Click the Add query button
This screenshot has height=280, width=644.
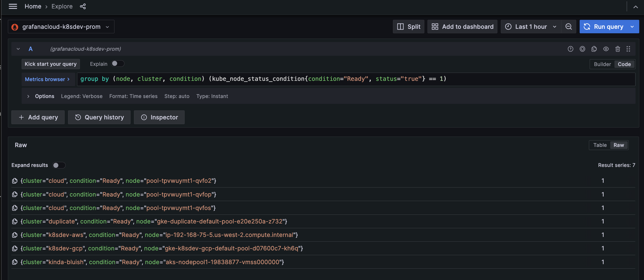(38, 117)
